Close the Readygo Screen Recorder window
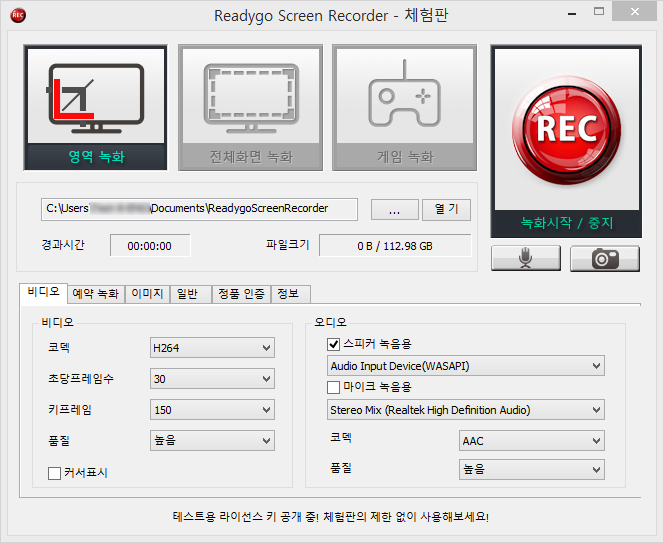 click(x=634, y=12)
